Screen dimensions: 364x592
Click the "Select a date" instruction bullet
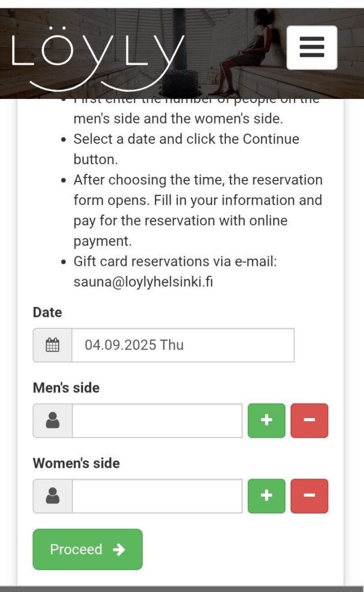186,149
